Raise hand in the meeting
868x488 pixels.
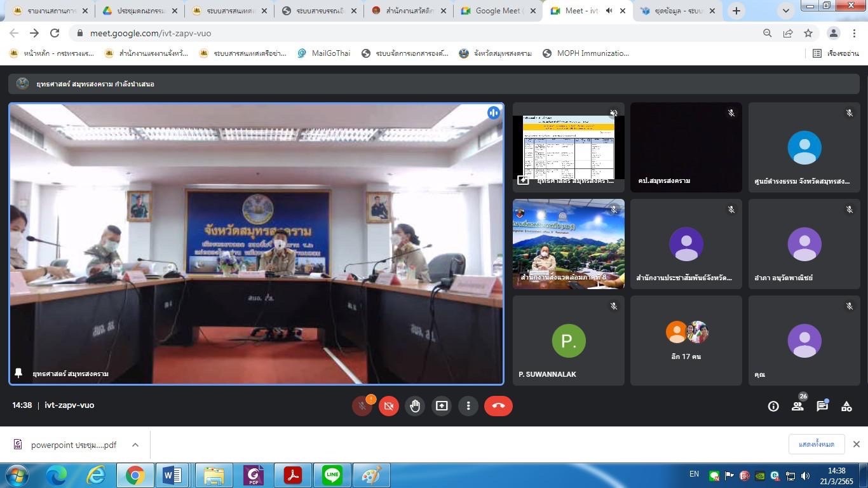click(x=415, y=406)
